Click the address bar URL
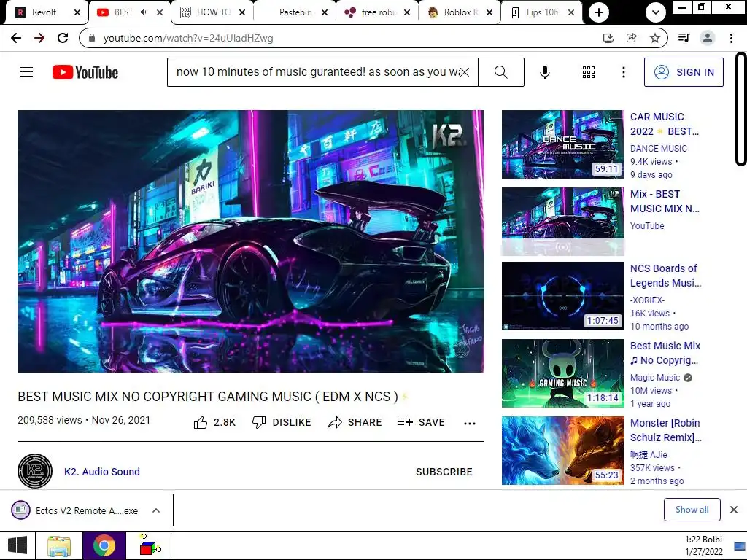The height and width of the screenshot is (560, 747). pyautogui.click(x=188, y=38)
